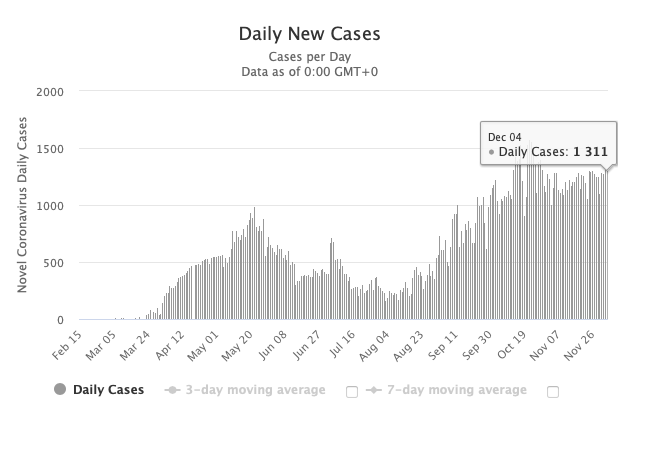648x450 pixels.
Task: Click the grey dot inside the tooltip
Action: point(491,152)
